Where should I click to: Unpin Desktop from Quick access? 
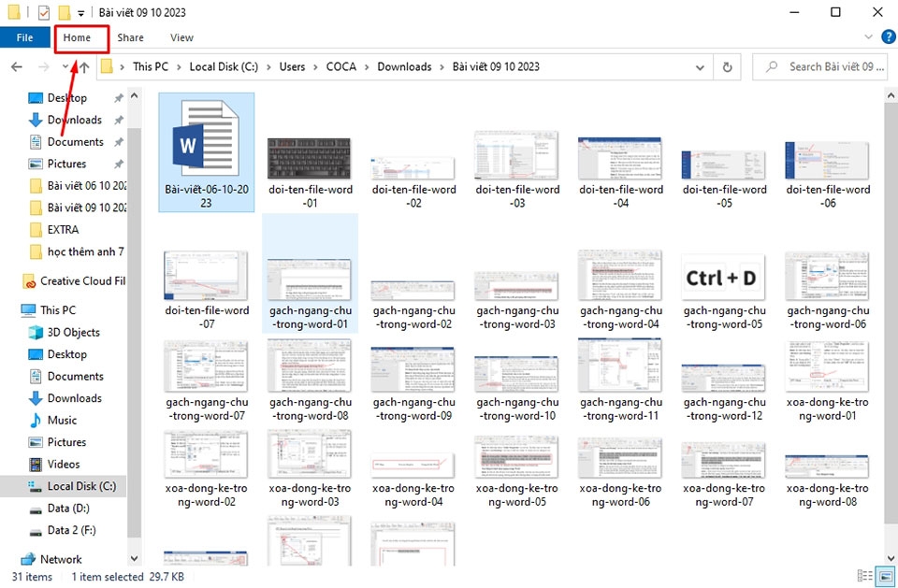(119, 97)
